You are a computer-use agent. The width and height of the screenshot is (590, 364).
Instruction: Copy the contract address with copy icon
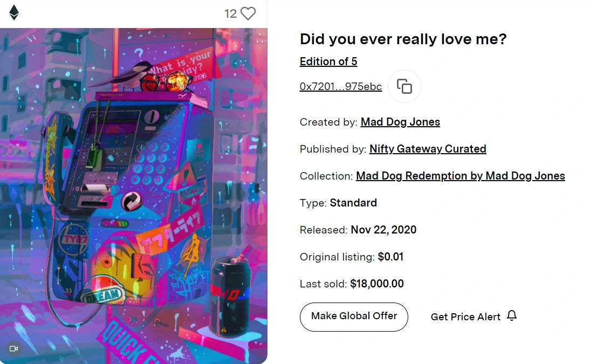pyautogui.click(x=404, y=86)
